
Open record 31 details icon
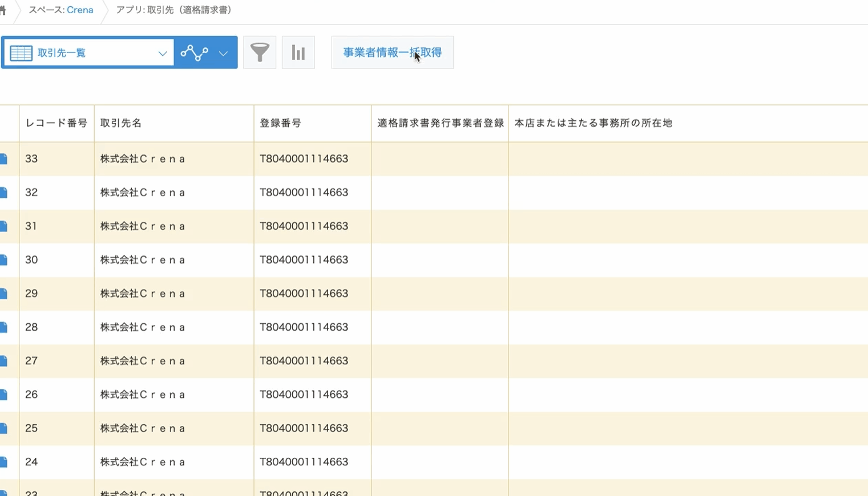(x=4, y=226)
